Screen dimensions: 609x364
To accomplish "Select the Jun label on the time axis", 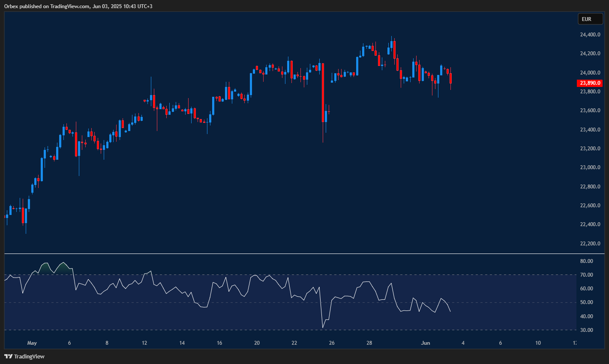I will (x=426, y=343).
